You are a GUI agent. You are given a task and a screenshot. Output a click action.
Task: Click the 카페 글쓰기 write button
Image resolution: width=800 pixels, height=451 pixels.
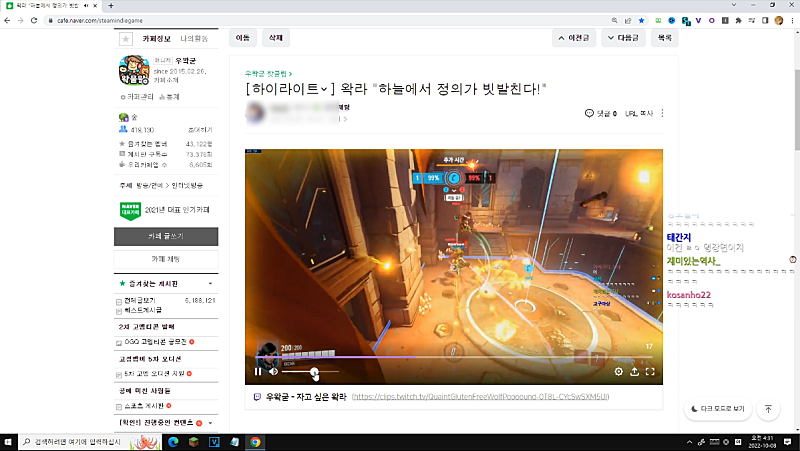[166, 236]
